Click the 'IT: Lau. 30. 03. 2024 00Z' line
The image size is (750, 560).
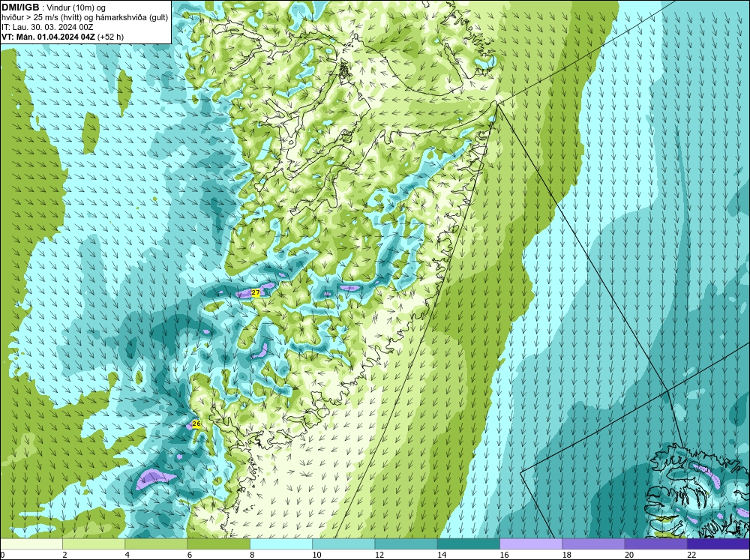coord(47,27)
